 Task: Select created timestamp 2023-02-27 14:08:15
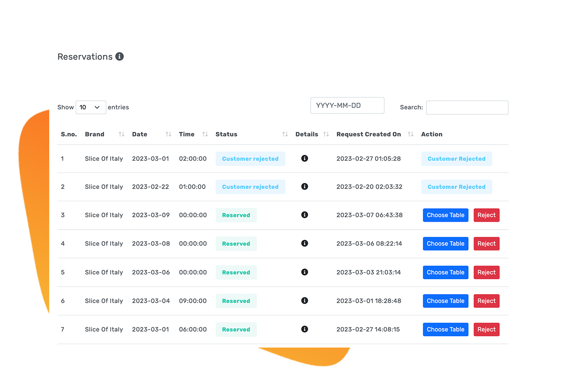(x=368, y=329)
